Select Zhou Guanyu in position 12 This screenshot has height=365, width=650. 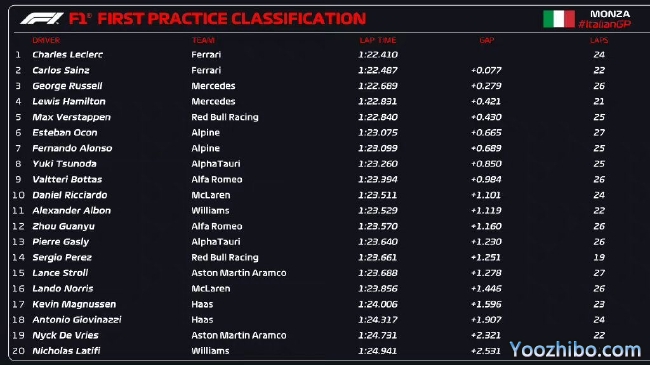(x=63, y=226)
